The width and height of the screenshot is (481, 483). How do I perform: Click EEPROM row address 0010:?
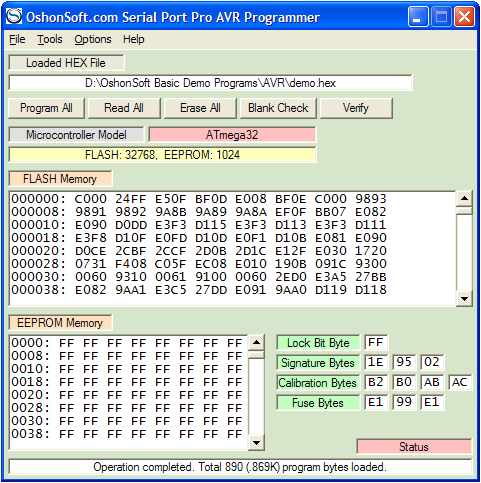(x=31, y=369)
